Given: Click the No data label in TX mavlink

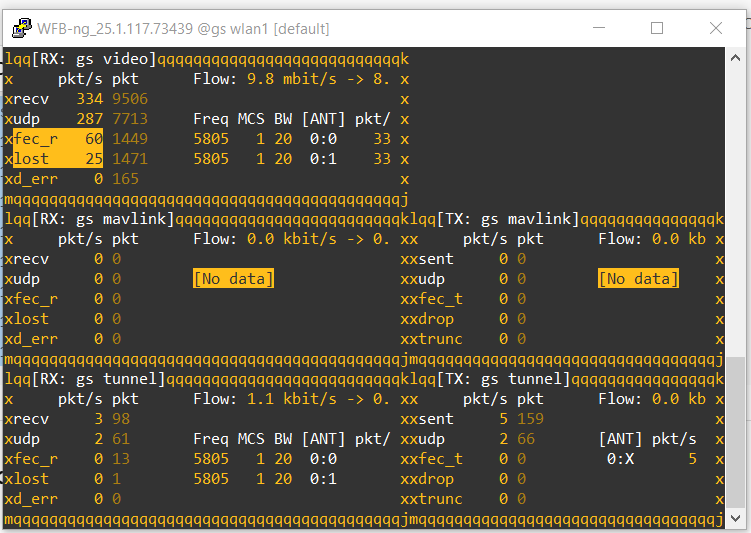Looking at the screenshot, I should click(638, 279).
